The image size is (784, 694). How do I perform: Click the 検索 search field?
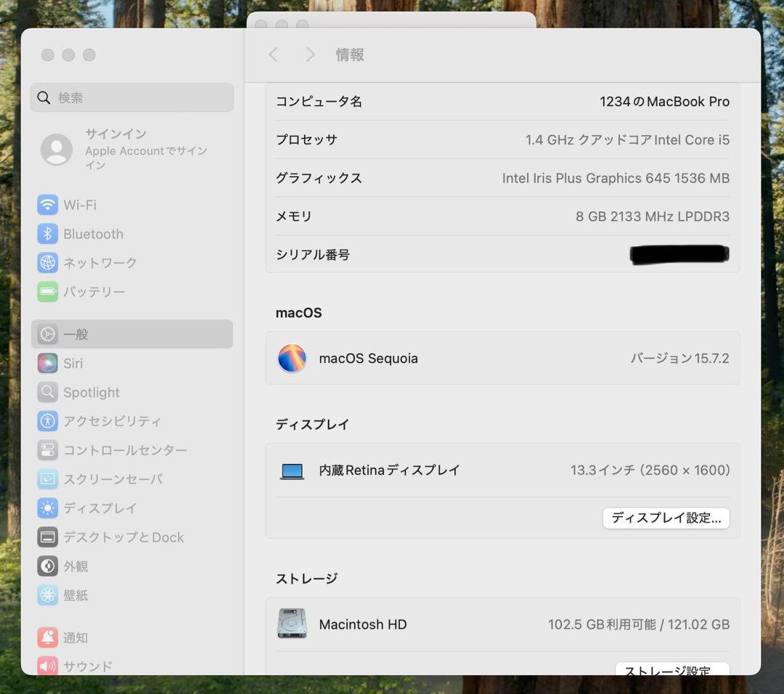131,97
